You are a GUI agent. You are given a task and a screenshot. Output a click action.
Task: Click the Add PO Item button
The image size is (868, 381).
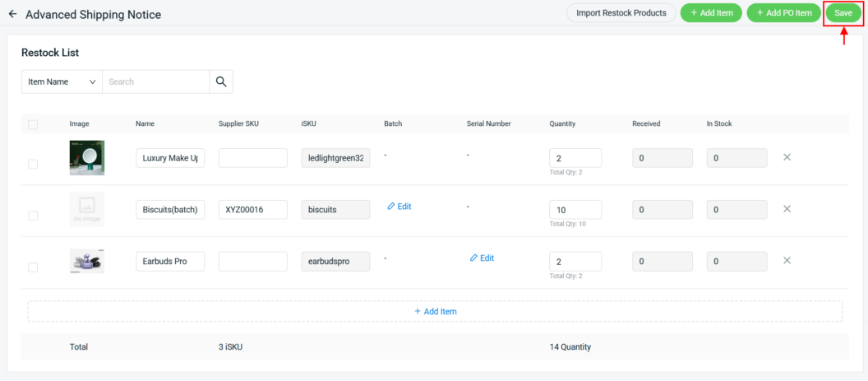coord(783,13)
